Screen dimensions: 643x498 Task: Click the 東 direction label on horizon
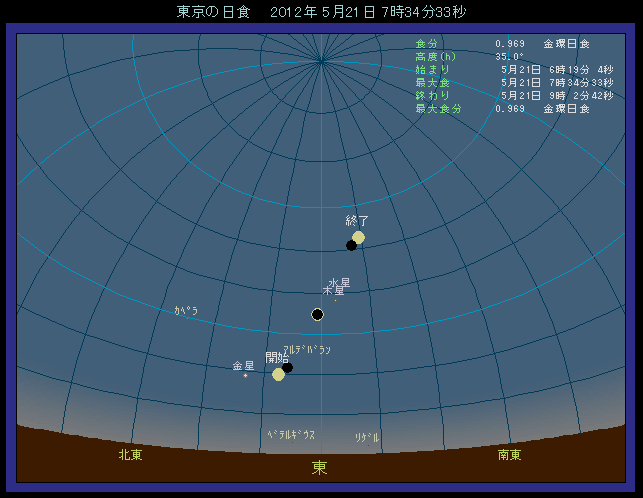[x=319, y=467]
